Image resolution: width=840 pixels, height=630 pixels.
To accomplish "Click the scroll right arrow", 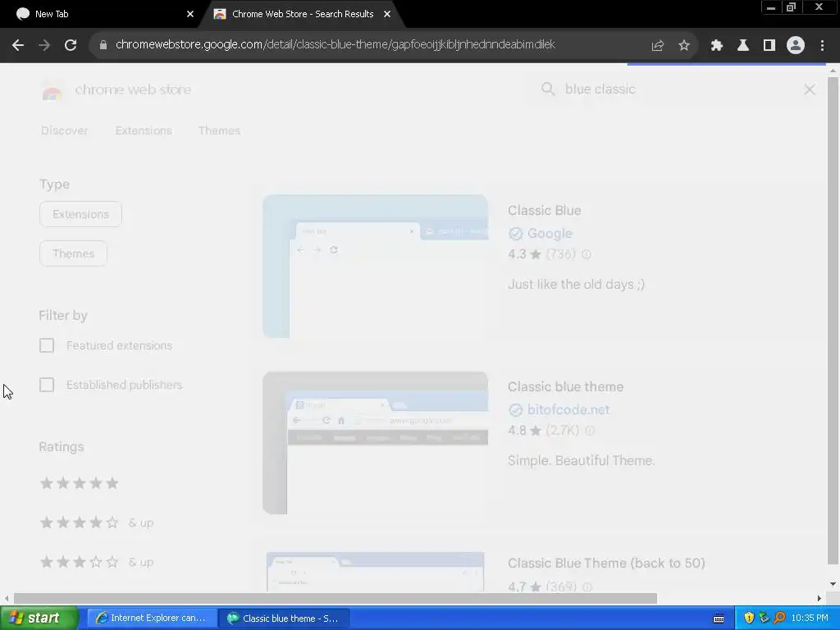I will (819, 598).
